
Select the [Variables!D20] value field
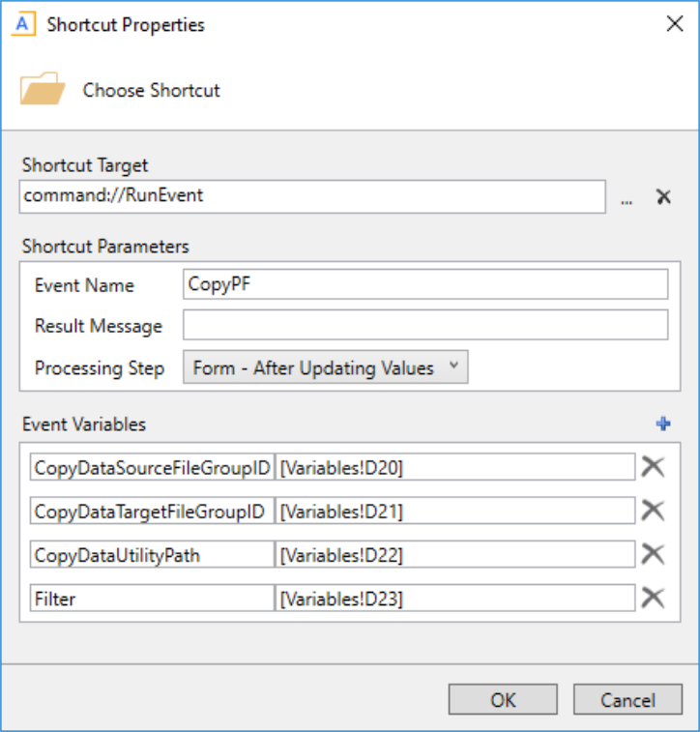454,468
